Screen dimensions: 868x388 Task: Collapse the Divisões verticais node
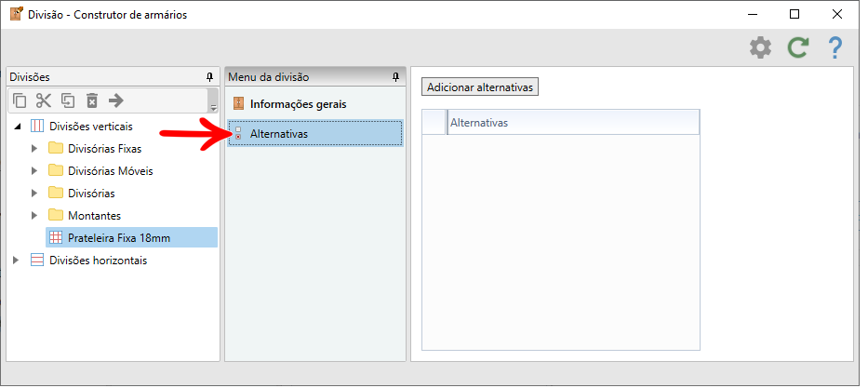click(17, 127)
